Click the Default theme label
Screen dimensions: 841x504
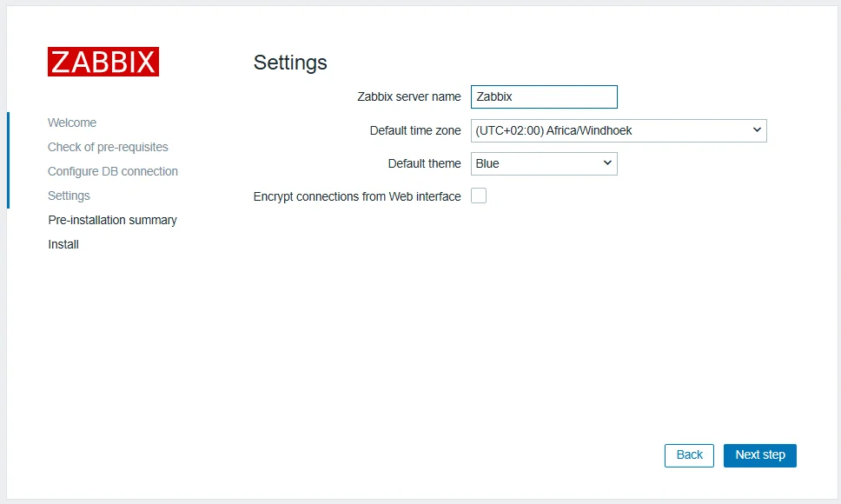tap(424, 163)
